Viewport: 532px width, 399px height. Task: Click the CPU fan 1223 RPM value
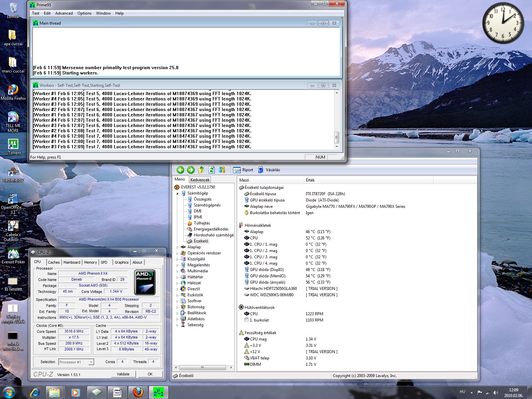coord(314,314)
